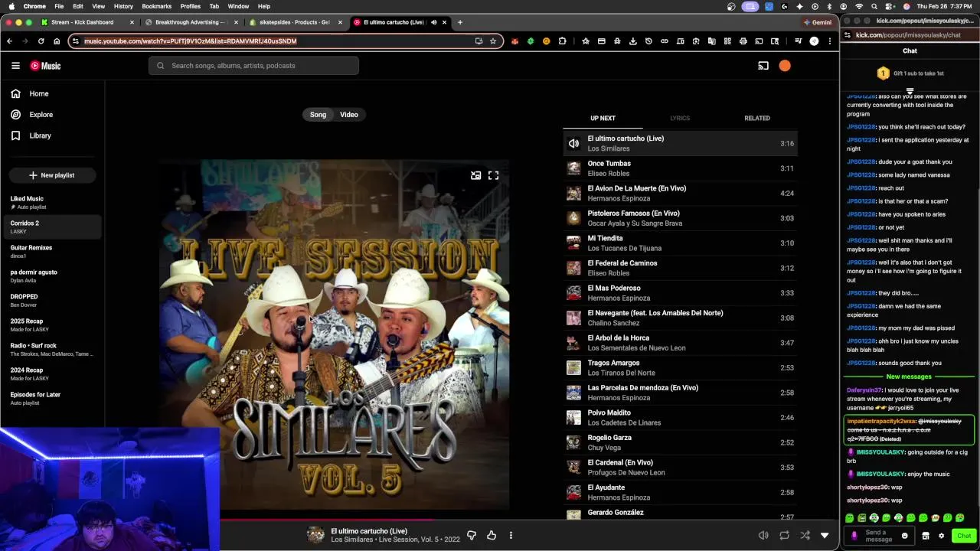Click the now-playing album thumbnail in player bar

pos(315,535)
